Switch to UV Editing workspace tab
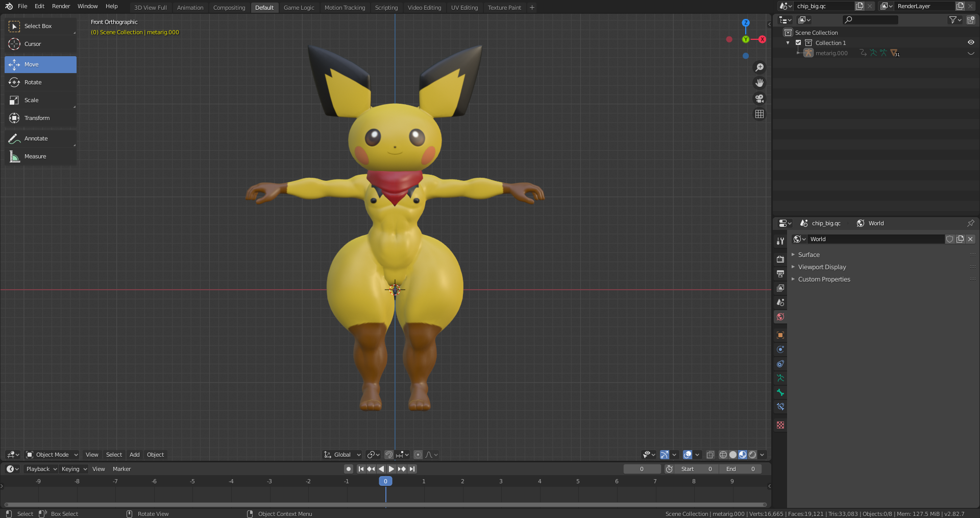 click(x=464, y=8)
